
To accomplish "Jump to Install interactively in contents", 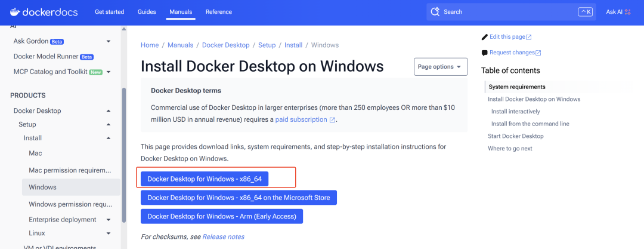I will 515,112.
